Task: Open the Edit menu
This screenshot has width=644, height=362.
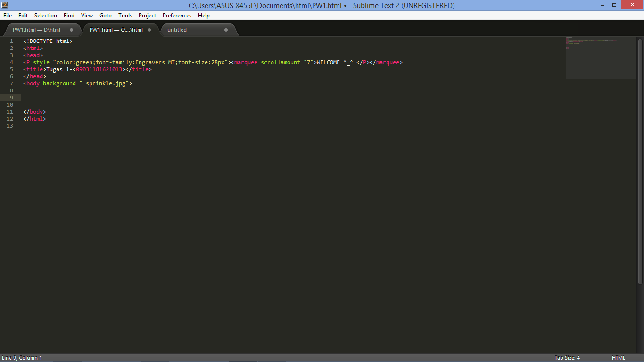Action: [23, 15]
